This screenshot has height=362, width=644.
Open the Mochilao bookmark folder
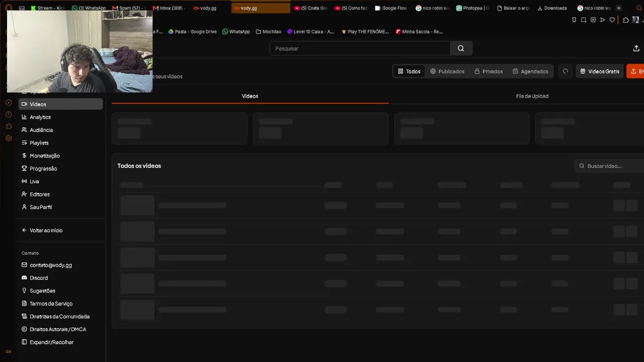269,32
